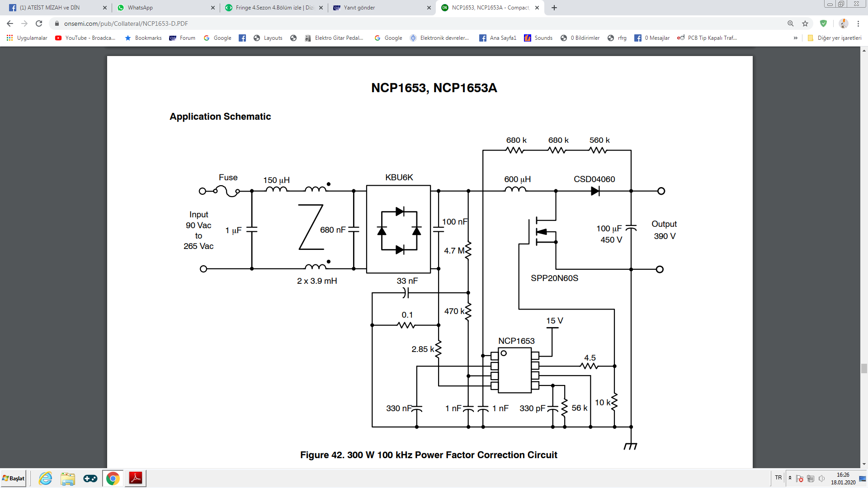Show hidden system tray icons

click(x=790, y=478)
